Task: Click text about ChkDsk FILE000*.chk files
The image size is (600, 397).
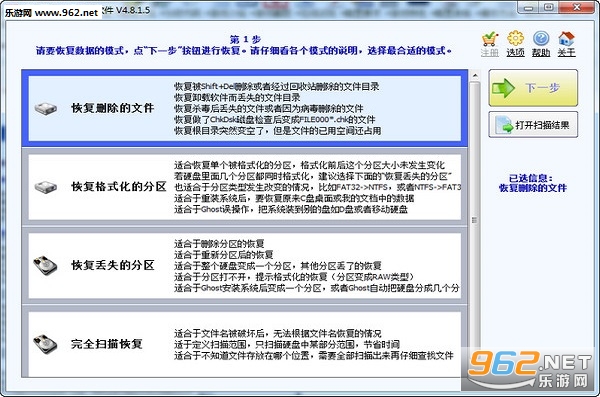Action: [x=274, y=119]
